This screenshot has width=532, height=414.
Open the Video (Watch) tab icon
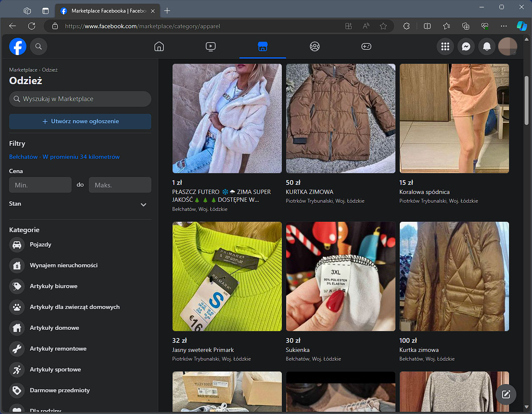point(211,46)
